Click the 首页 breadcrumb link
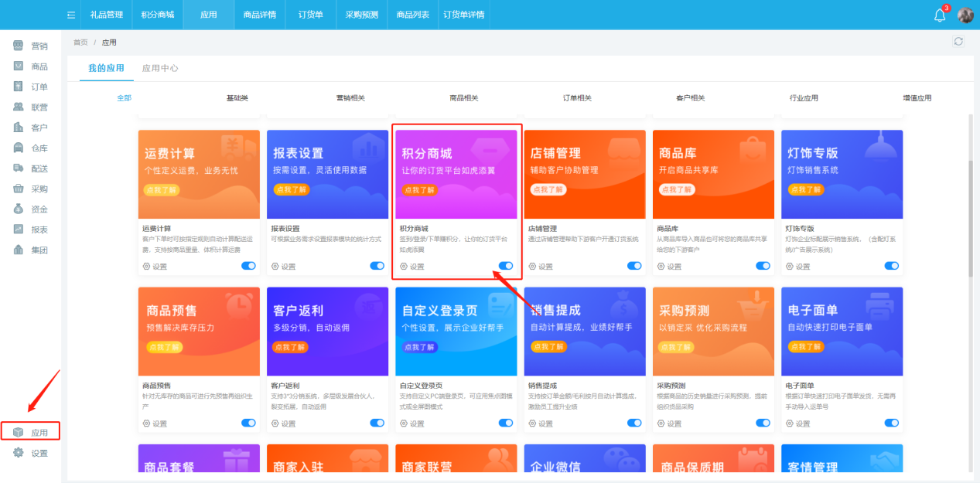This screenshot has width=980, height=483. point(79,42)
